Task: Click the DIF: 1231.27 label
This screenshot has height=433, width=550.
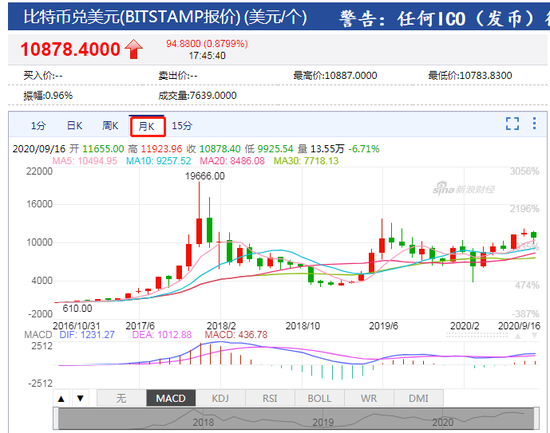Action: (87, 335)
